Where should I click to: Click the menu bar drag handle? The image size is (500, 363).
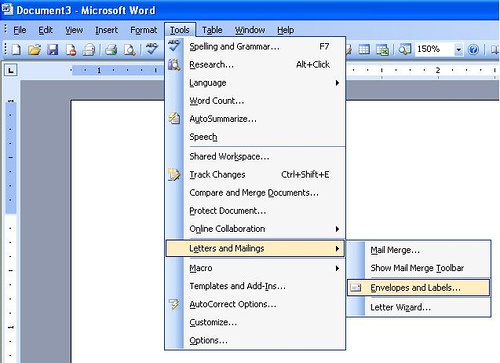click(6, 30)
